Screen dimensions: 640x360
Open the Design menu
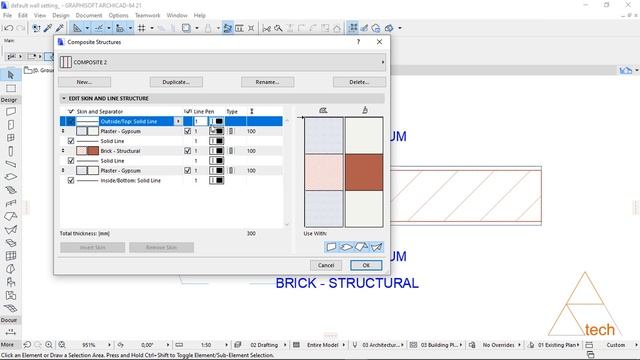click(60, 15)
